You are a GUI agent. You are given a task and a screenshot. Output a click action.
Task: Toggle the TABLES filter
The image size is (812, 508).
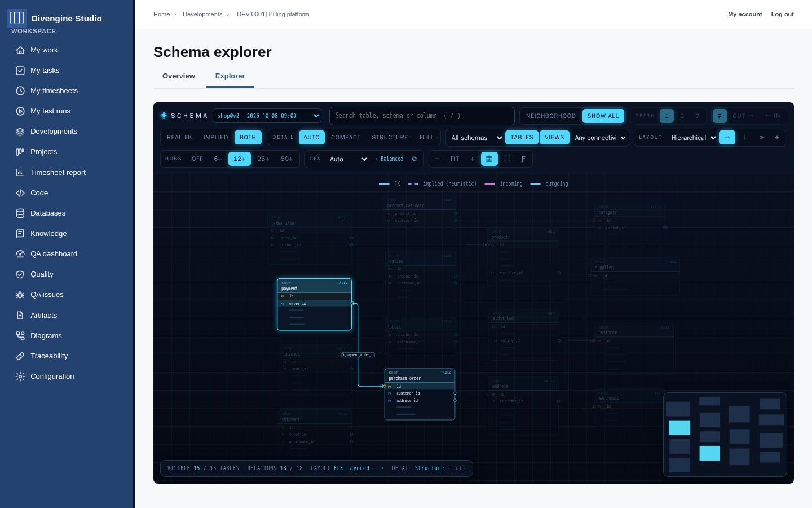tap(522, 138)
